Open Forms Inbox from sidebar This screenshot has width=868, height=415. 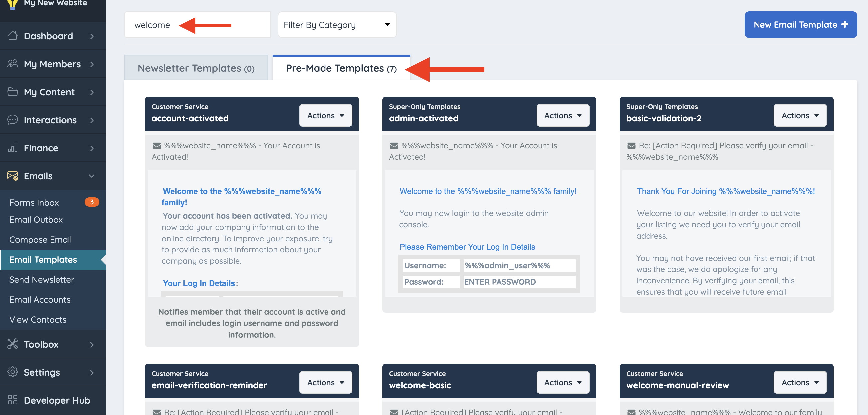[34, 202]
